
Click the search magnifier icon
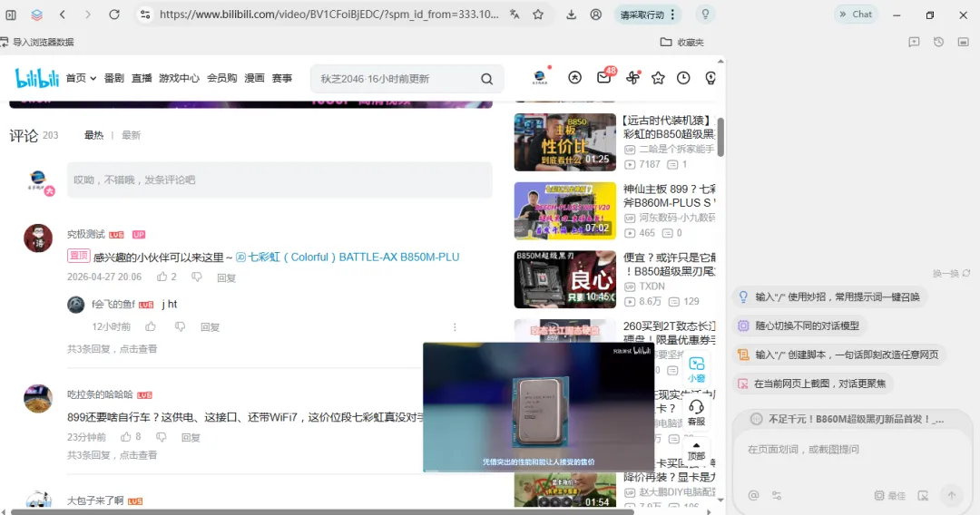[x=487, y=79]
